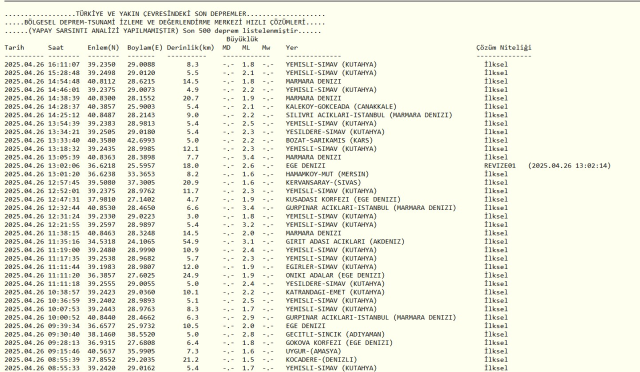
Task: Click the 'Saat' column header
Action: tap(56, 48)
